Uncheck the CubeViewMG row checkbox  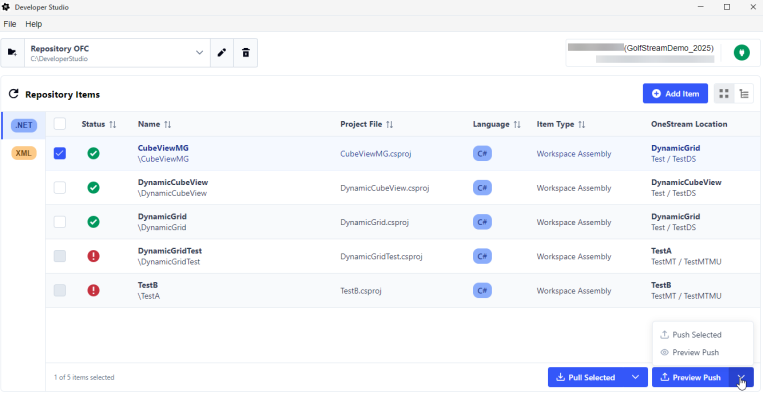click(60, 154)
